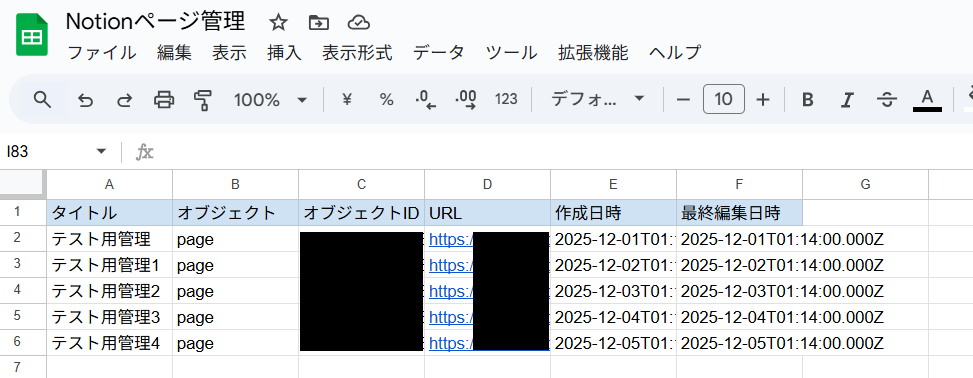
Task: Toggle strikethrough formatting
Action: [x=887, y=99]
